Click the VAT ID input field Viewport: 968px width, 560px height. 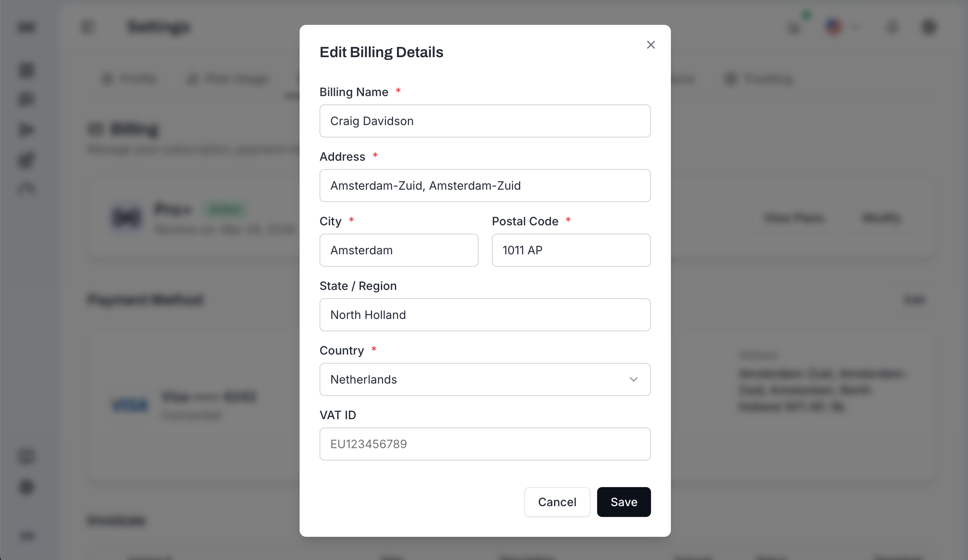485,444
